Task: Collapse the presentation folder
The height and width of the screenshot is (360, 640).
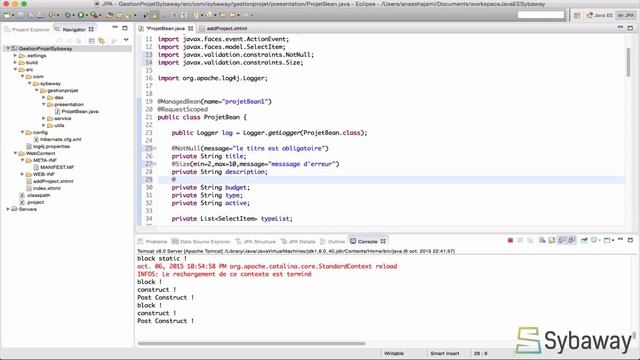Action: point(43,104)
